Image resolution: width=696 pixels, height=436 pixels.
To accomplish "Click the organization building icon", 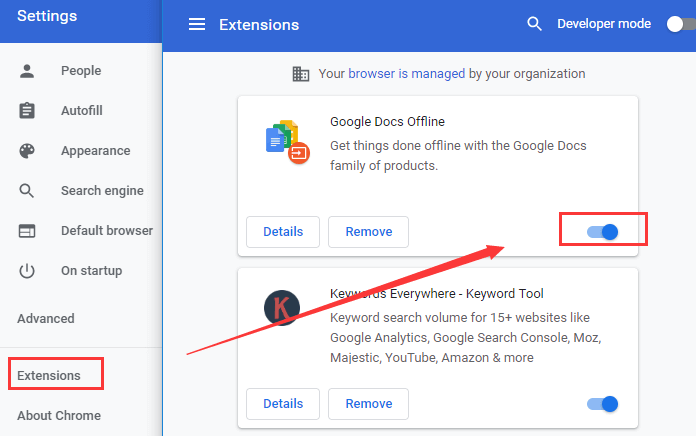I will tap(301, 74).
